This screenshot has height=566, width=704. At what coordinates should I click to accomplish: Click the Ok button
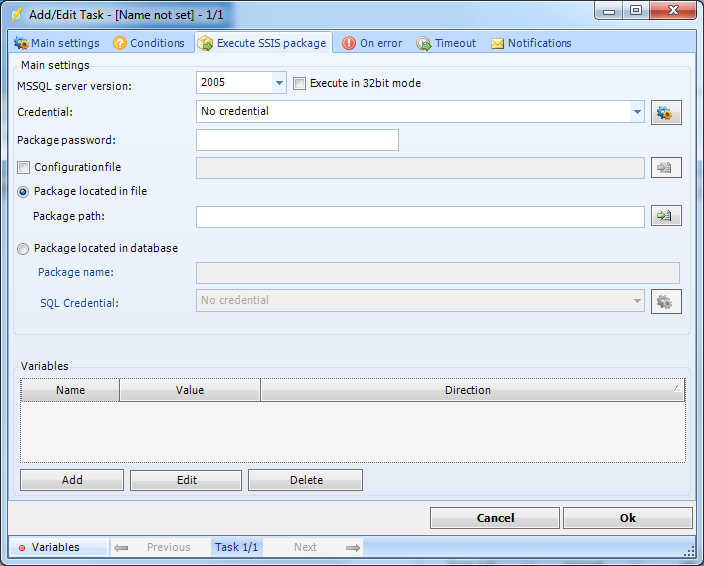tap(627, 518)
